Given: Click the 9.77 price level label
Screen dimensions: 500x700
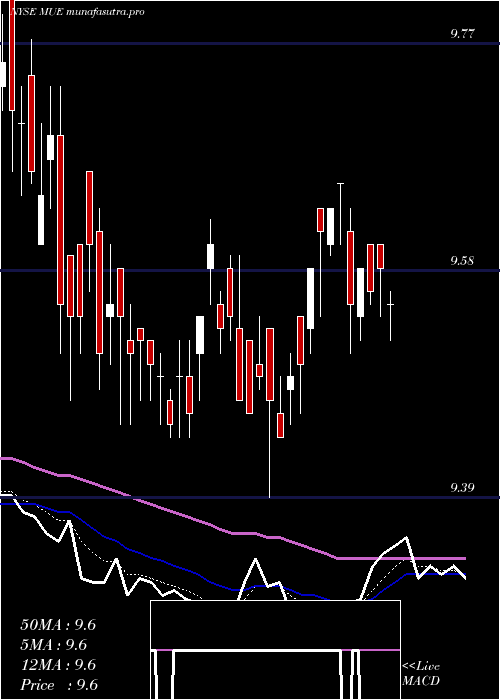Looking at the screenshot, I should [x=462, y=33].
